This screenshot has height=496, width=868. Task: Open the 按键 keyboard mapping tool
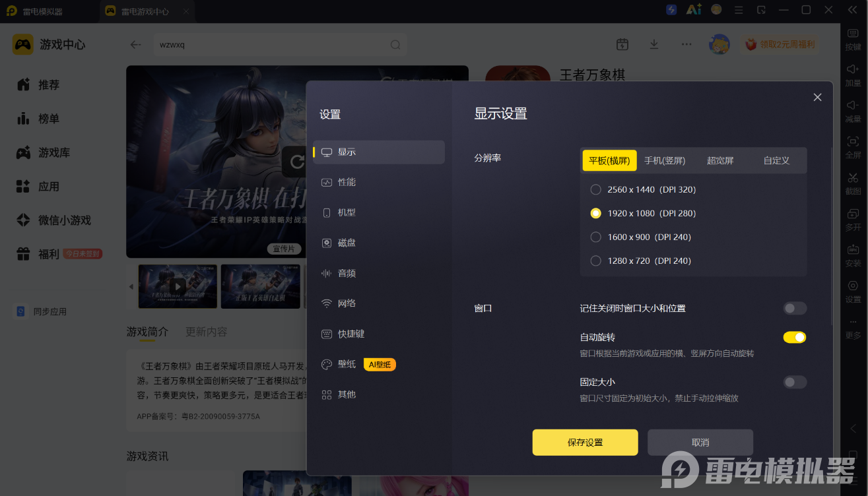tap(853, 40)
